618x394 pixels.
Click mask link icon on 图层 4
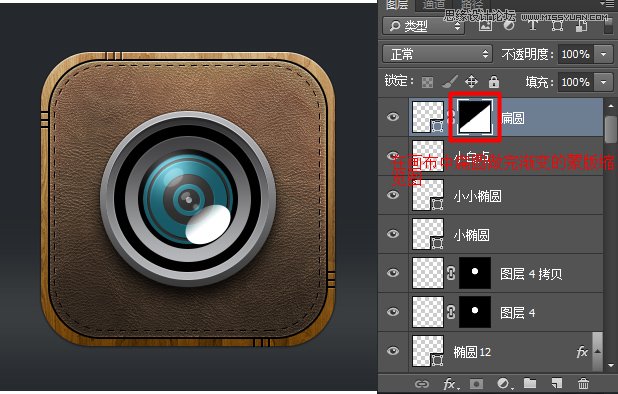point(451,312)
